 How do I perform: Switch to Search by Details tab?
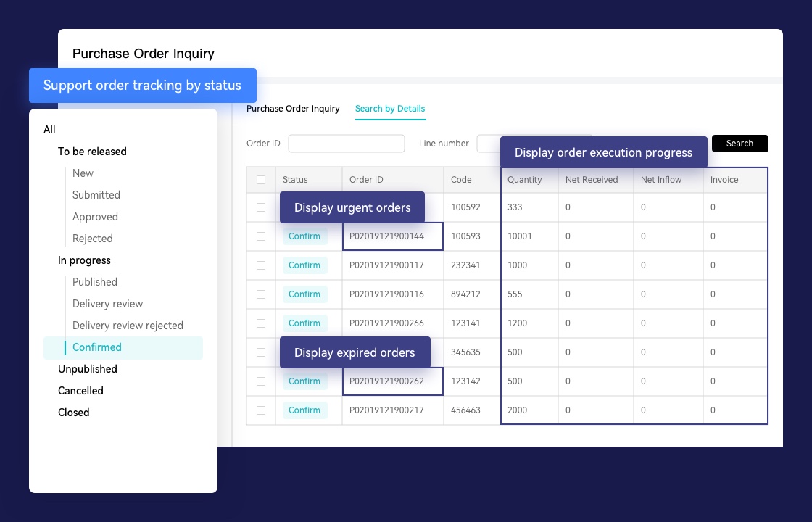(x=390, y=109)
